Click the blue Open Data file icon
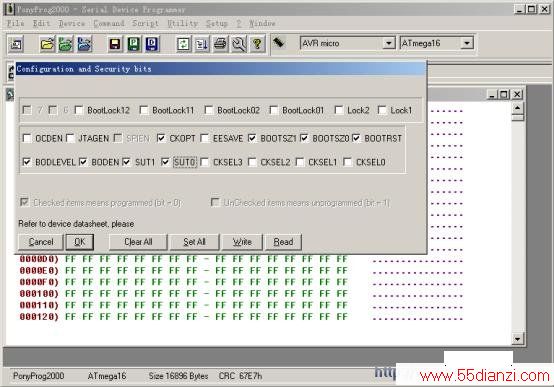Viewport: 554px width, 387px height. click(x=84, y=44)
